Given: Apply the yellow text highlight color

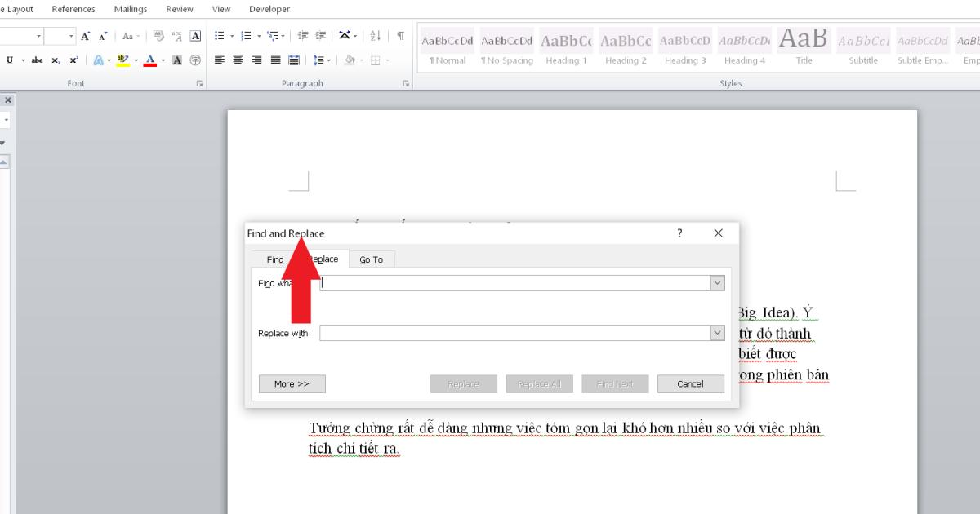Looking at the screenshot, I should [x=122, y=60].
